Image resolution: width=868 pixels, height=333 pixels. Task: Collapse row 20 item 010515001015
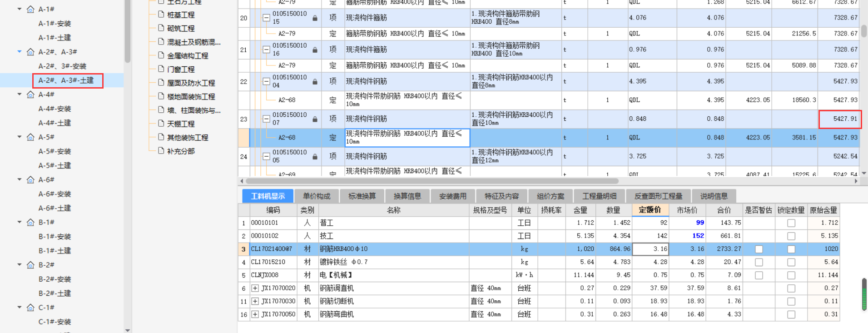(x=267, y=18)
